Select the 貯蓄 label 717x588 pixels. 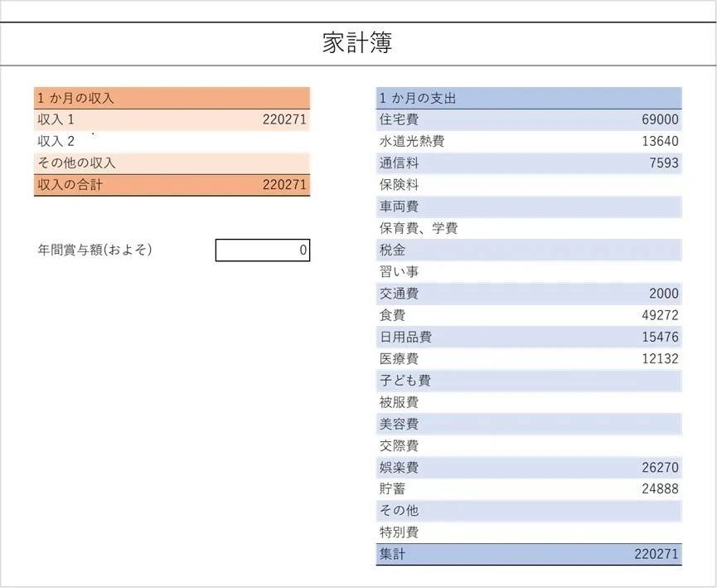pos(392,488)
